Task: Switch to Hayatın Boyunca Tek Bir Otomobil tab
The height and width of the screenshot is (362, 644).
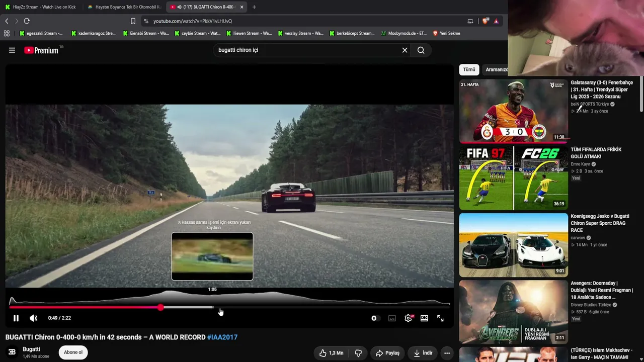Action: click(124, 7)
